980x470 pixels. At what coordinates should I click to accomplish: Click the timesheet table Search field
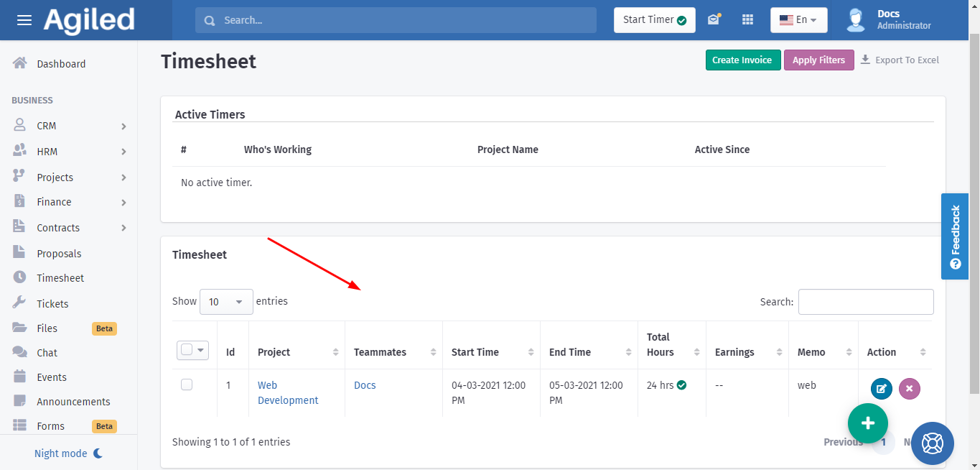[x=865, y=302]
